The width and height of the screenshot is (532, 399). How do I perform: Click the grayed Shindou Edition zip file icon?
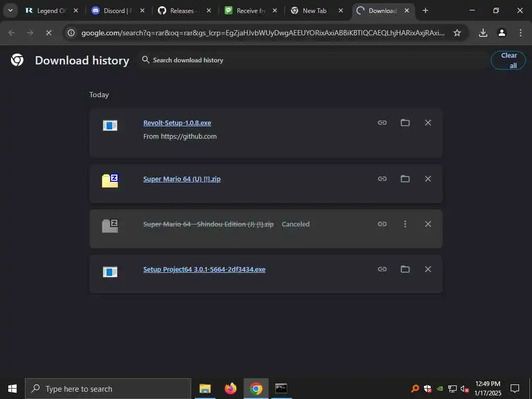[x=110, y=226]
